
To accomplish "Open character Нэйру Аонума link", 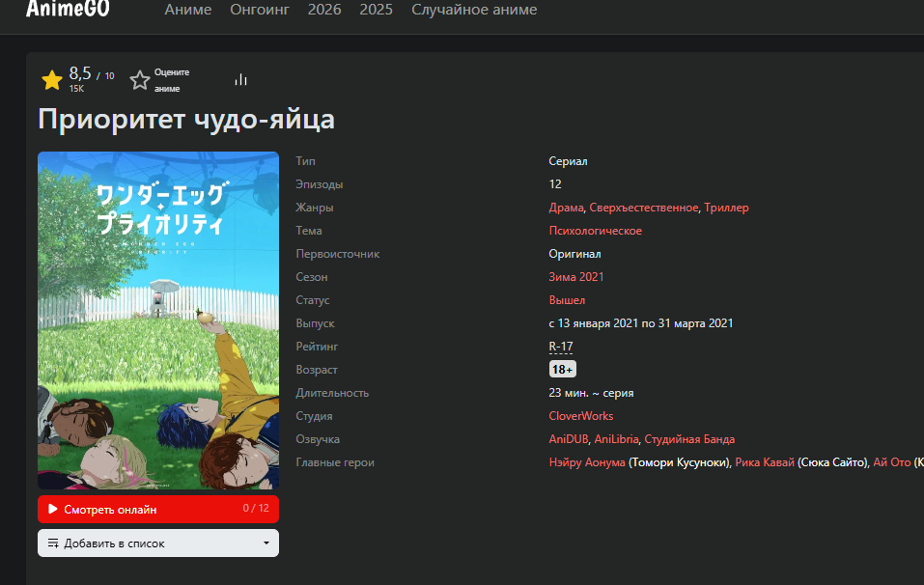I will coord(587,462).
